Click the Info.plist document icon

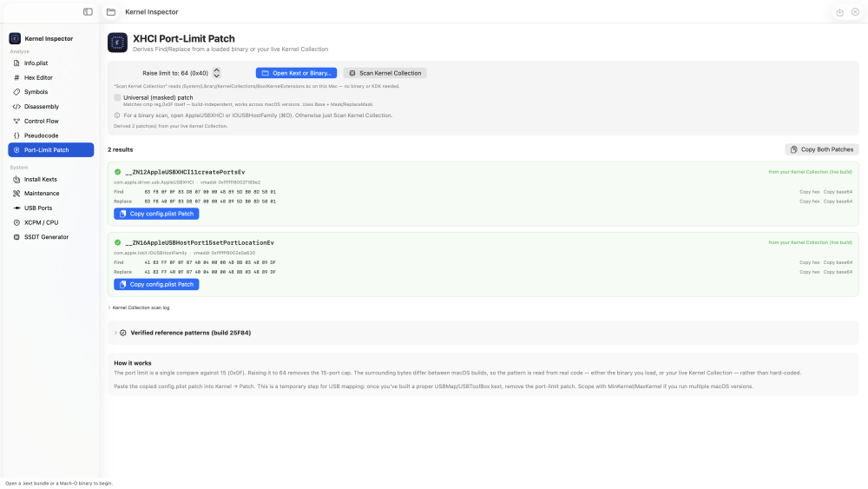coord(16,63)
